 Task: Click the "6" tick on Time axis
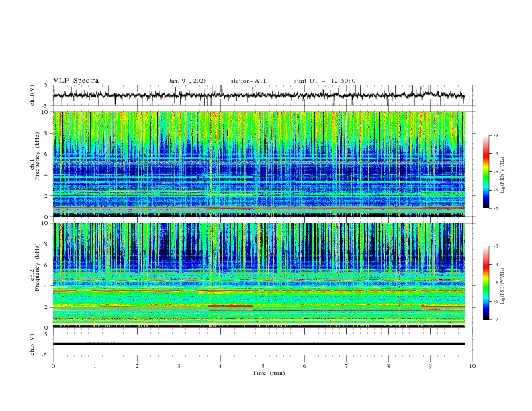[x=305, y=366]
